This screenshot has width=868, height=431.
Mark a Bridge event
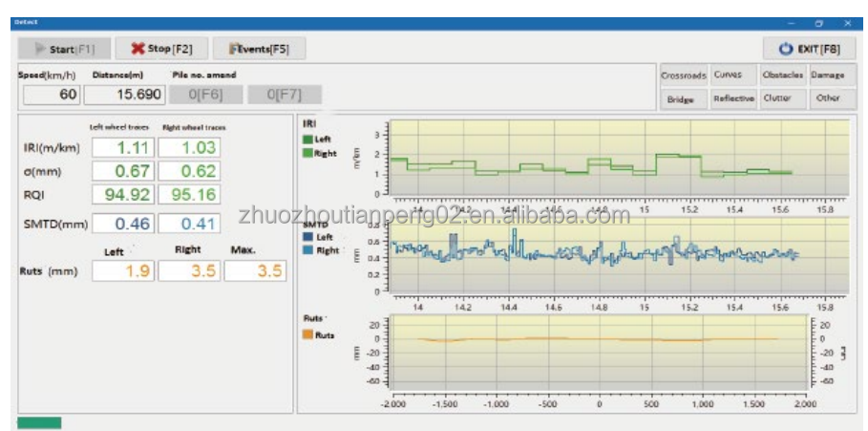[684, 99]
